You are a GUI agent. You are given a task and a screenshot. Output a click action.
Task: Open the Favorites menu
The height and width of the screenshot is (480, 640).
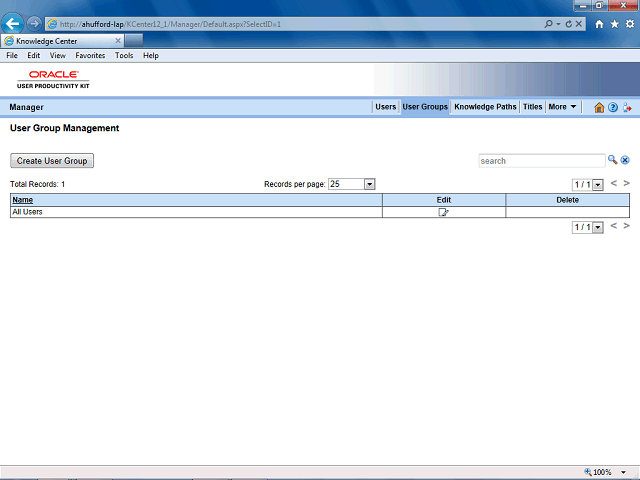(90, 56)
